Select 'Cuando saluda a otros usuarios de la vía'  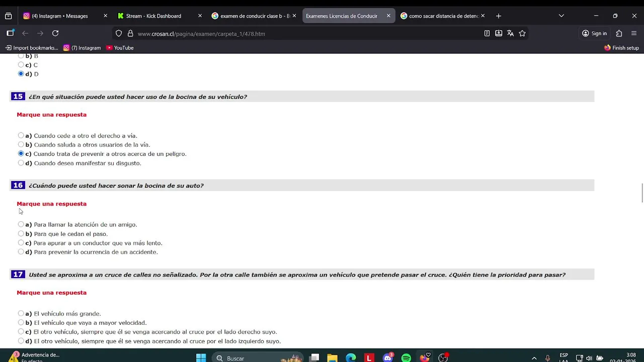[21, 145]
